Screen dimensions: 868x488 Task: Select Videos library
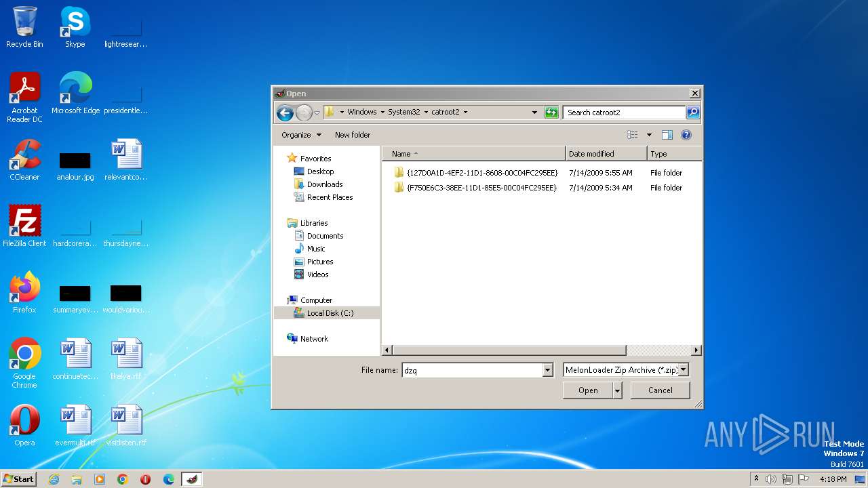click(x=317, y=274)
